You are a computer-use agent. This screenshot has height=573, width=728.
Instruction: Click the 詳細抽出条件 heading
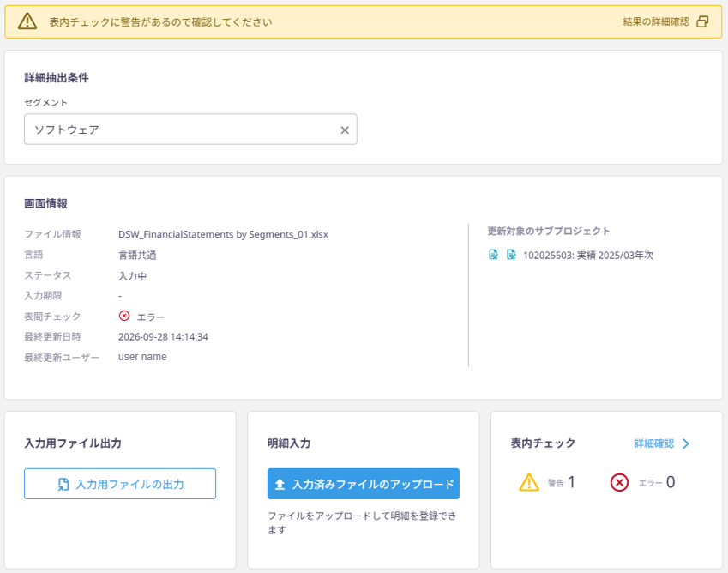click(x=57, y=77)
